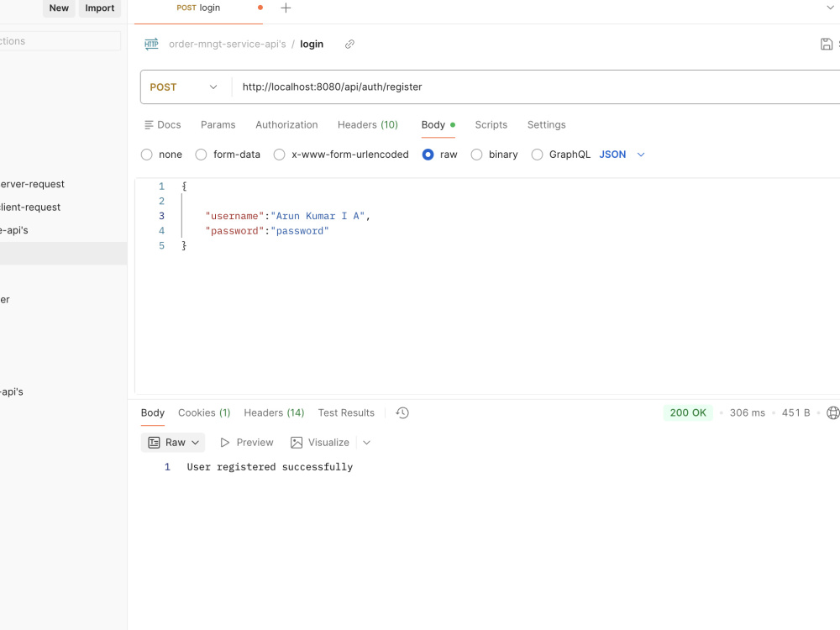Select the none body type radio
This screenshot has height=630, width=840.
pos(147,155)
